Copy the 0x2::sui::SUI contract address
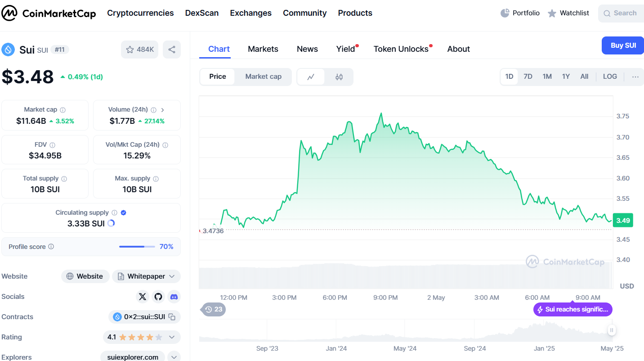The image size is (644, 361). click(x=172, y=317)
